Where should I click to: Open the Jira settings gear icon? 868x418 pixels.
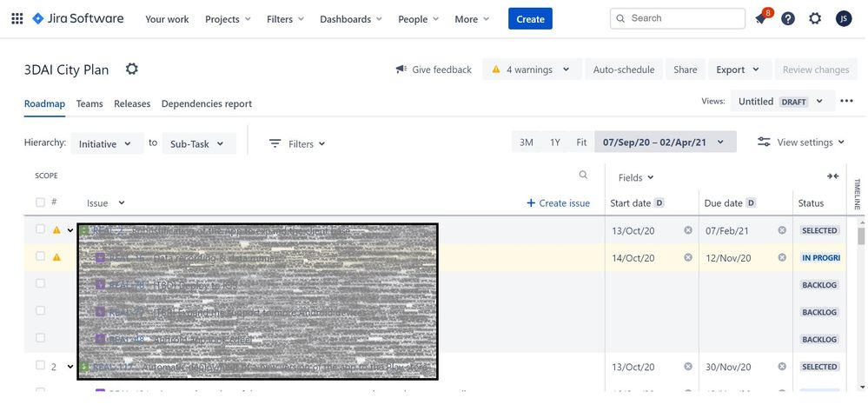[x=815, y=18]
